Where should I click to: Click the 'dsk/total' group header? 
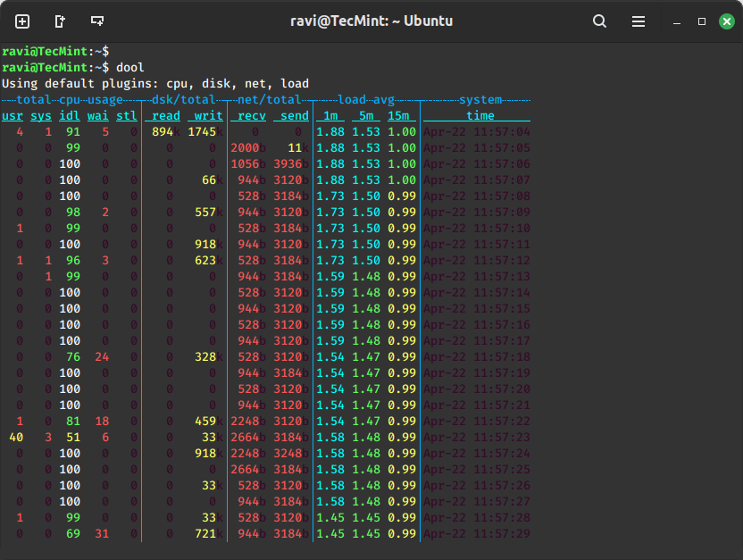(183, 99)
